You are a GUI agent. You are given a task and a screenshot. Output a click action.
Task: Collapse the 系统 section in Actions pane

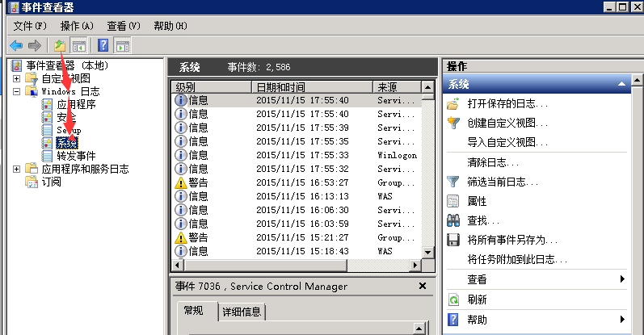pyautogui.click(x=621, y=84)
